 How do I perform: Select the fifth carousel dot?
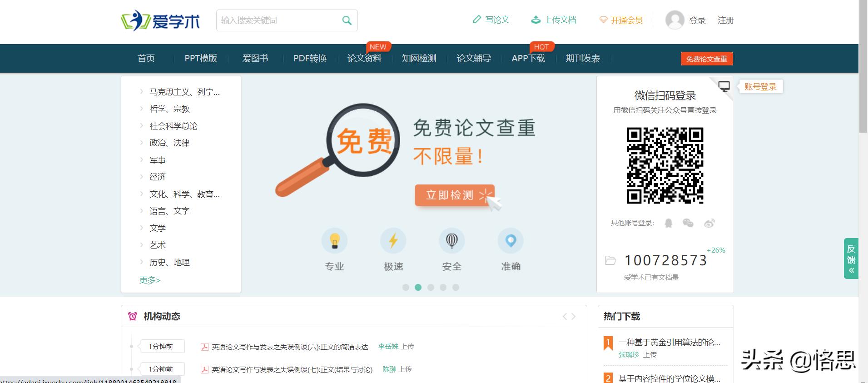click(x=456, y=287)
